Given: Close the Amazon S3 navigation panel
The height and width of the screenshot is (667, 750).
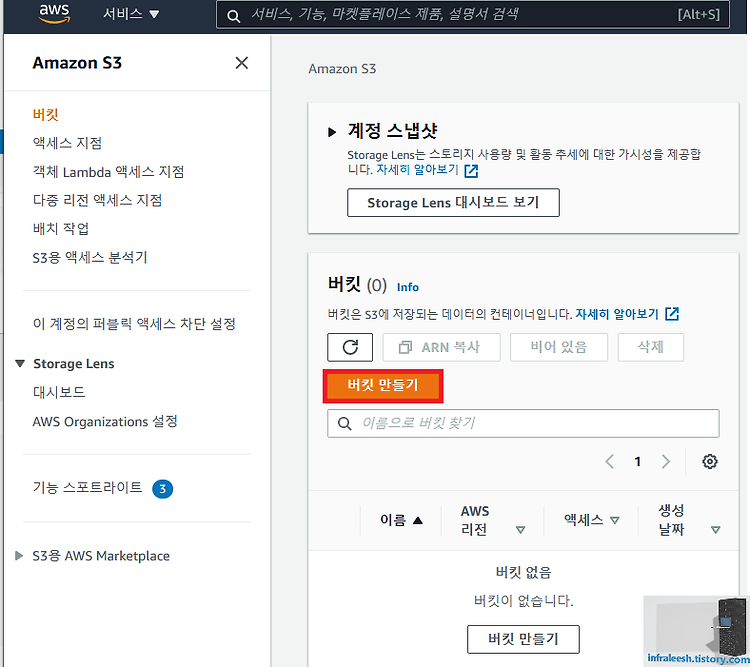Looking at the screenshot, I should pyautogui.click(x=242, y=63).
